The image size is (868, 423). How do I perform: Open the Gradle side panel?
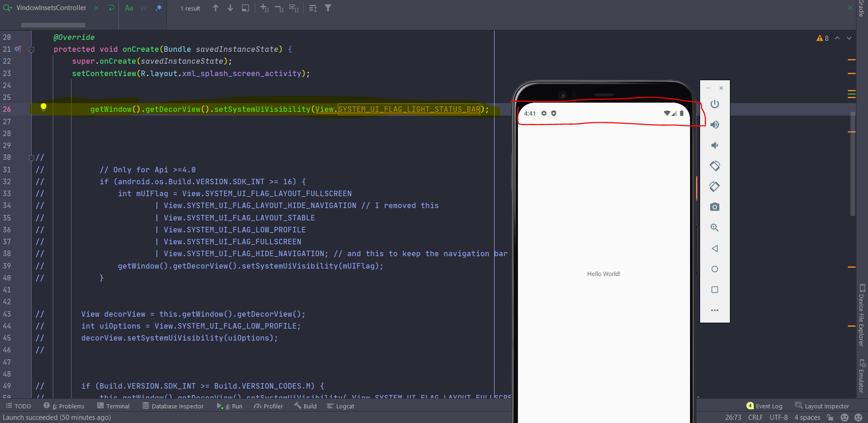862,9
